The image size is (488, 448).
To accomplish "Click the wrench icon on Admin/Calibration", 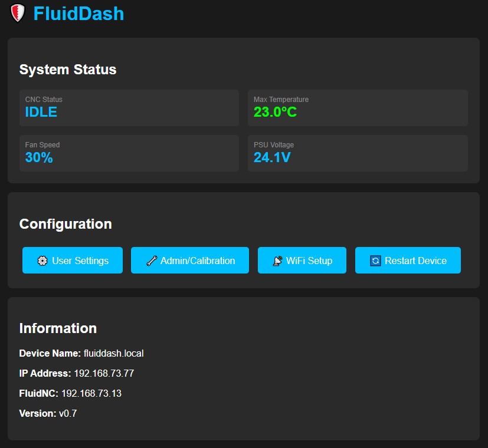I will click(152, 261).
